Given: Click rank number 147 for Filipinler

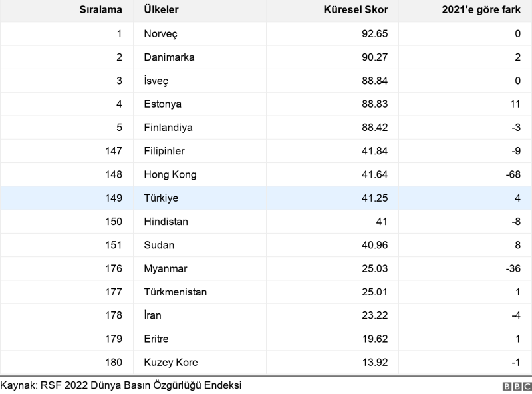Looking at the screenshot, I should [114, 151].
